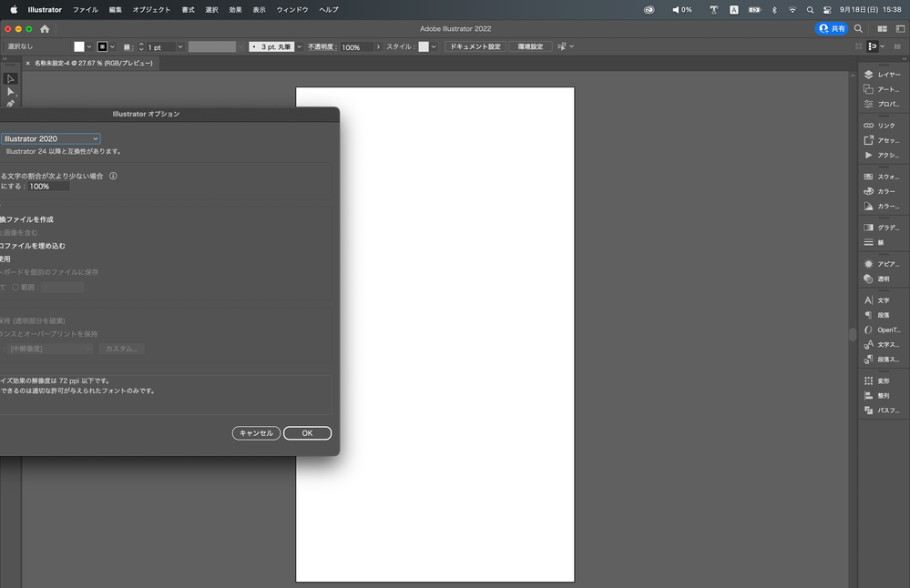Open the カラーガイド (Color Guide) panel
Screen dimensions: 910x588
click(882, 206)
